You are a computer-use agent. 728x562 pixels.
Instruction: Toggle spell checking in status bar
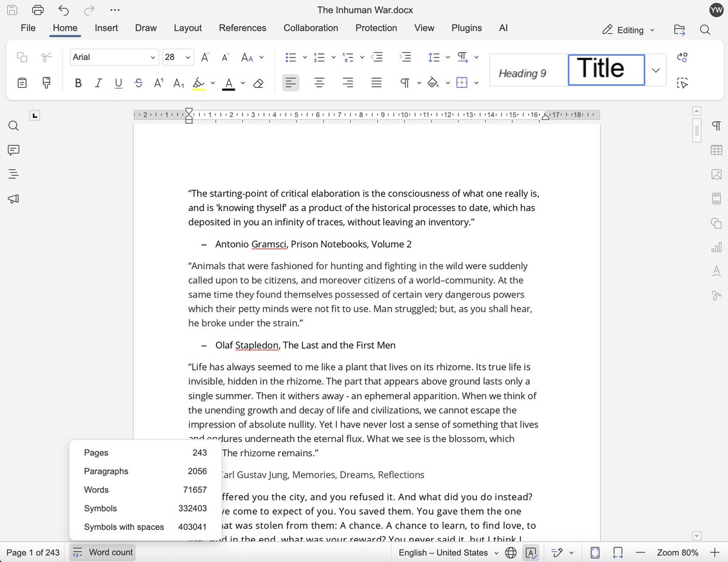[x=531, y=552]
